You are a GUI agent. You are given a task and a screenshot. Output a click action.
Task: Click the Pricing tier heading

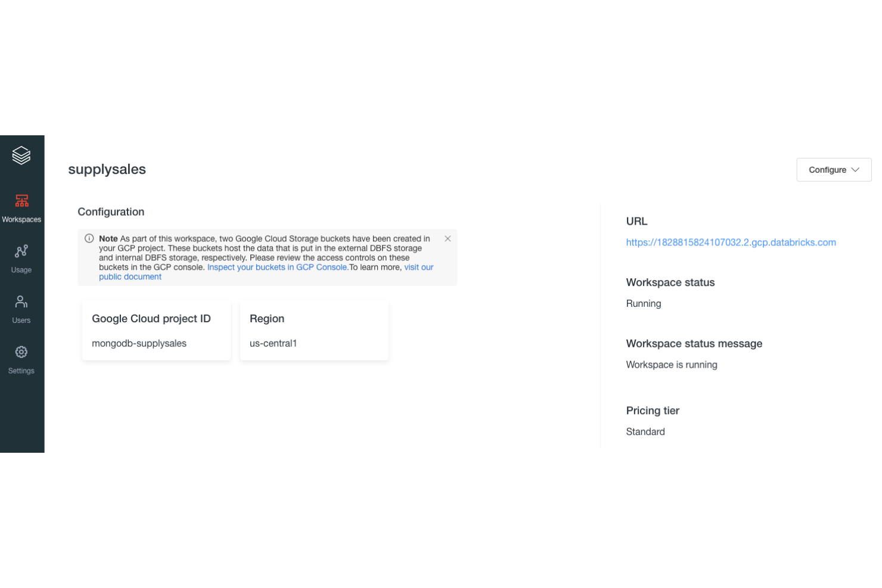(x=653, y=410)
